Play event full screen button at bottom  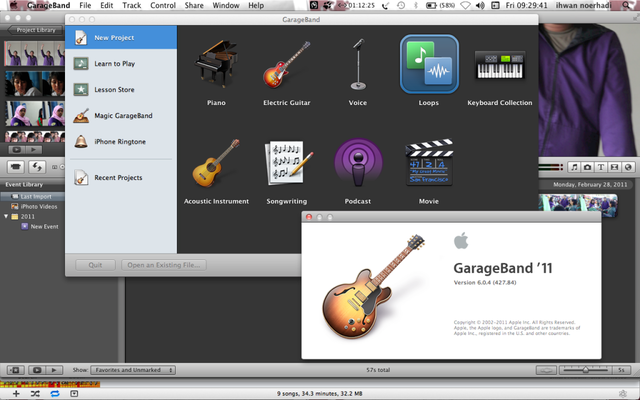[x=37, y=370]
